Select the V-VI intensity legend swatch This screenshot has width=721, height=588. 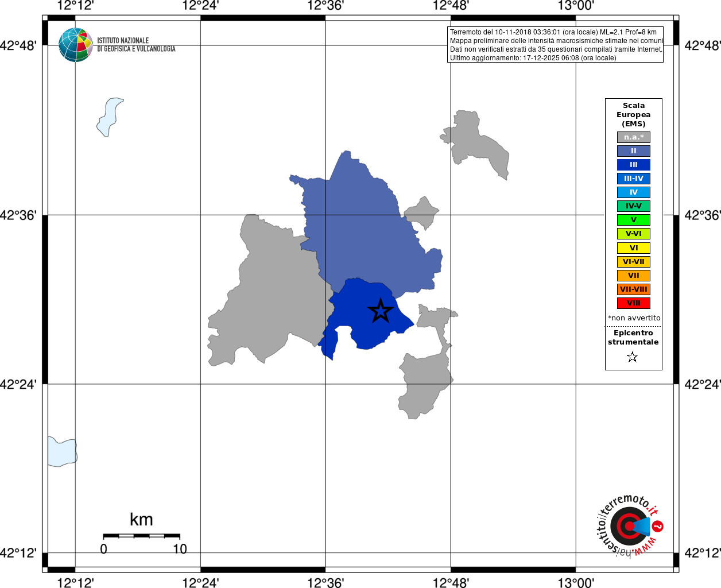pos(634,234)
